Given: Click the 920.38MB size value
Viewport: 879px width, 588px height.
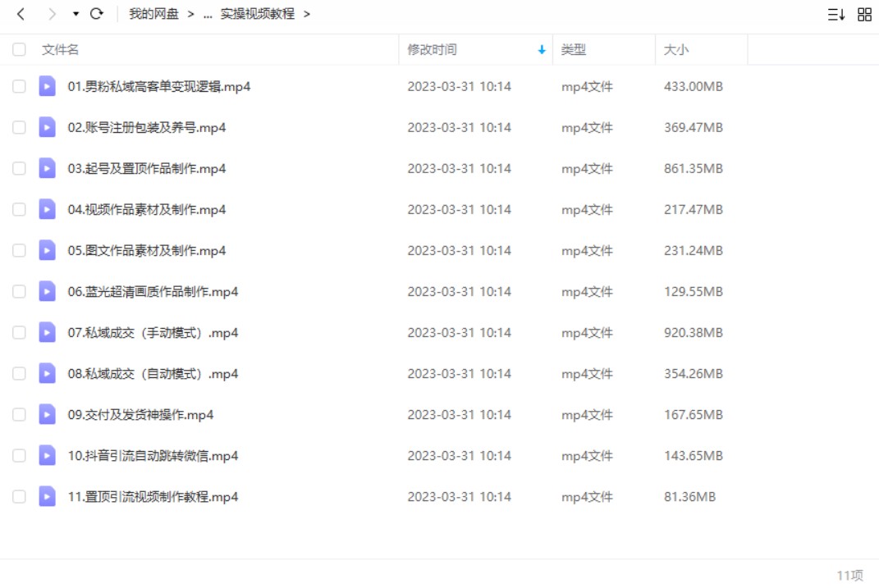Looking at the screenshot, I should click(x=694, y=333).
